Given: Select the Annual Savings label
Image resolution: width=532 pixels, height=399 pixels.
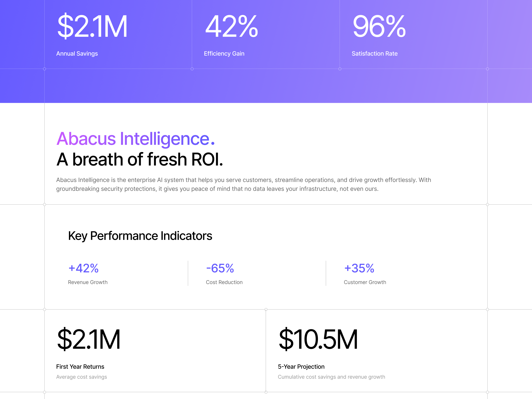Looking at the screenshot, I should tap(77, 54).
